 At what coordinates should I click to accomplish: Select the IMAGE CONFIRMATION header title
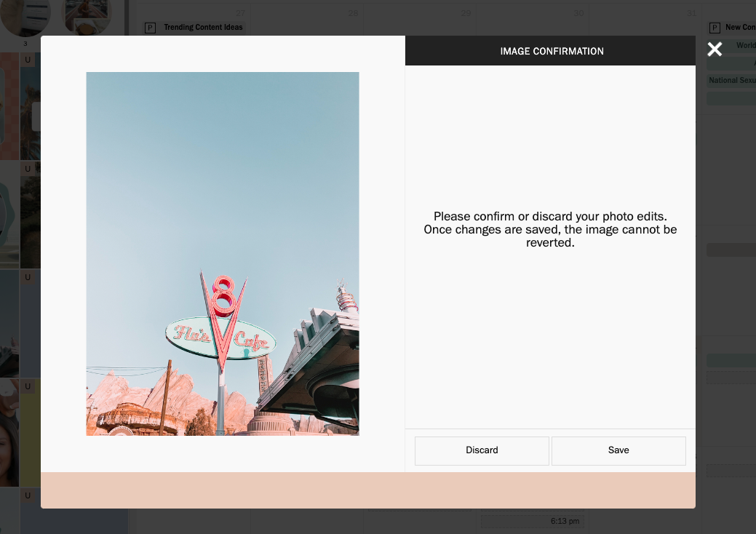point(552,51)
